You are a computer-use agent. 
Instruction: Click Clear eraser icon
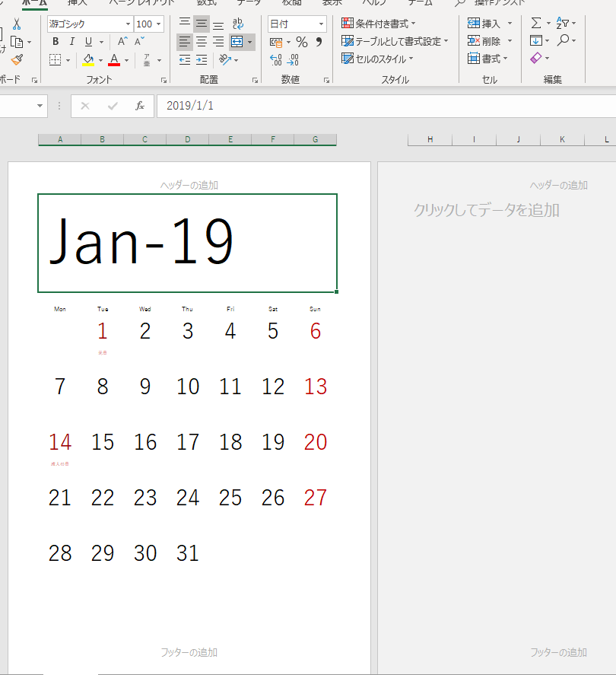536,58
